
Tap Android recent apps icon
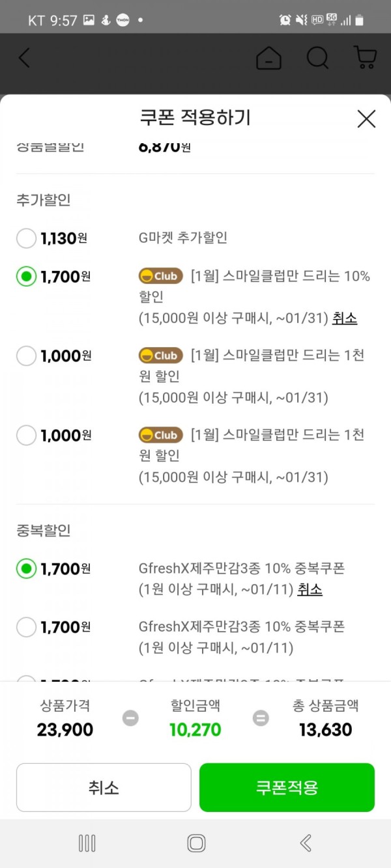click(87, 843)
